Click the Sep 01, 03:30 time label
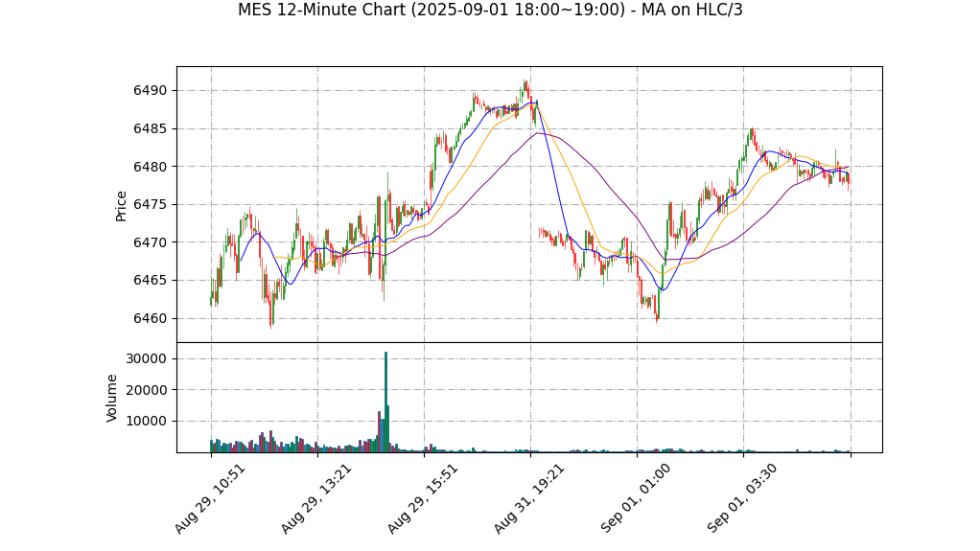The height and width of the screenshot is (551, 980). (x=742, y=498)
